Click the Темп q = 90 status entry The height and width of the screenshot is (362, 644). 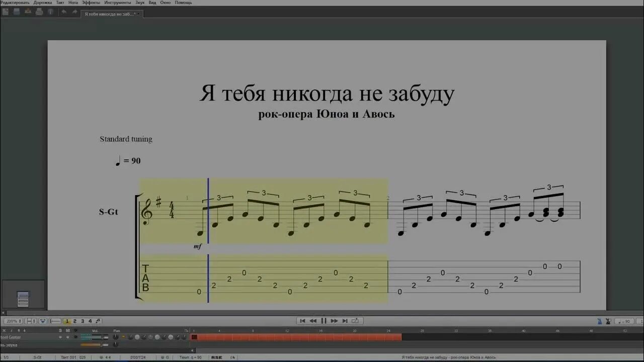(x=191, y=357)
